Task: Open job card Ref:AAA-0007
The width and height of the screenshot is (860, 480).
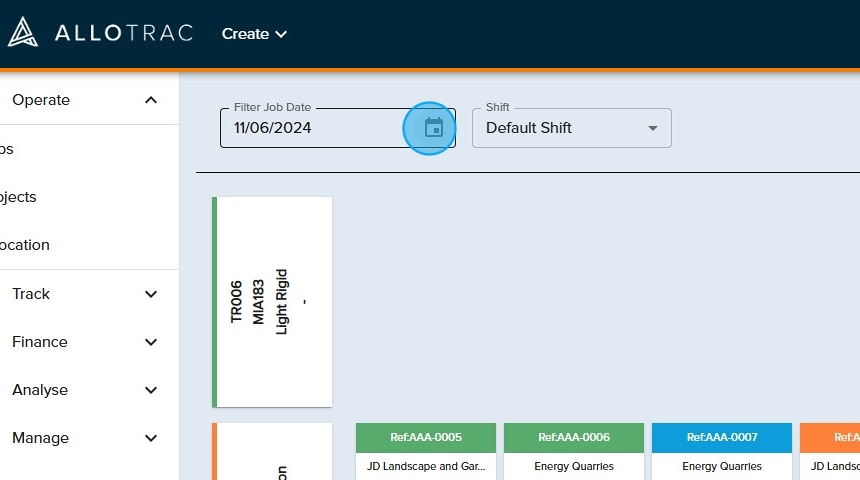Action: click(x=722, y=437)
